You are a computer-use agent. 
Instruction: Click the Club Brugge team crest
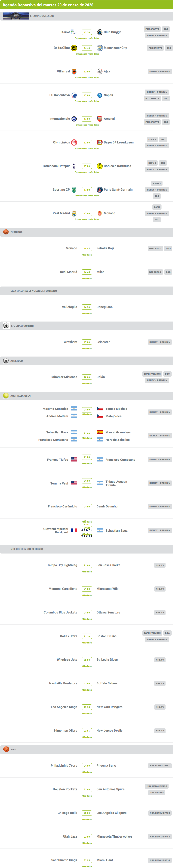[x=100, y=32]
